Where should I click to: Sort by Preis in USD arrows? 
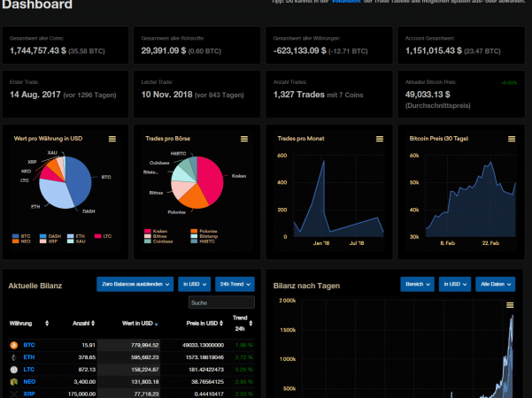(221, 324)
